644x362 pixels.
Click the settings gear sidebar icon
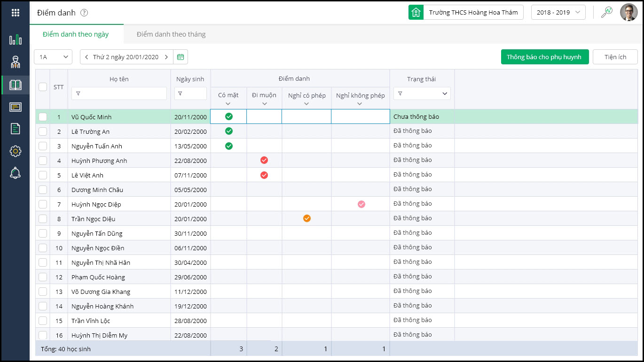pos(15,151)
